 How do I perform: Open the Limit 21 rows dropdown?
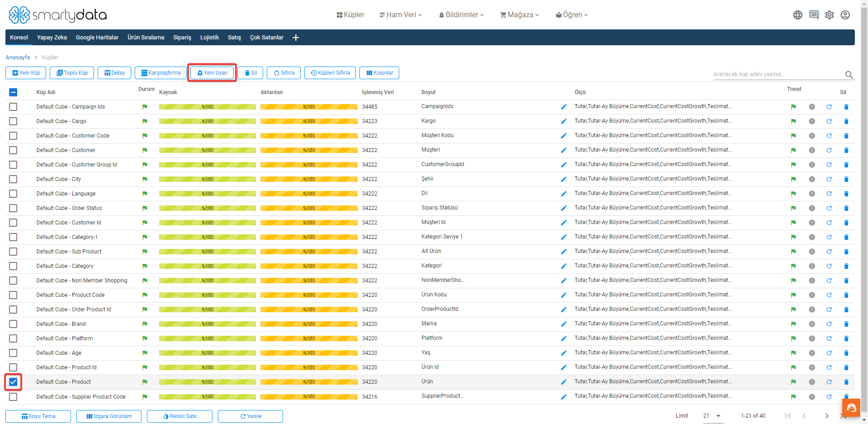click(x=713, y=416)
